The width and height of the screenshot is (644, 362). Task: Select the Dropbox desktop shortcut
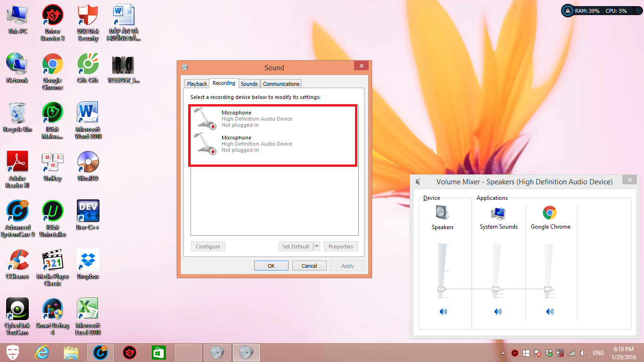point(88,260)
